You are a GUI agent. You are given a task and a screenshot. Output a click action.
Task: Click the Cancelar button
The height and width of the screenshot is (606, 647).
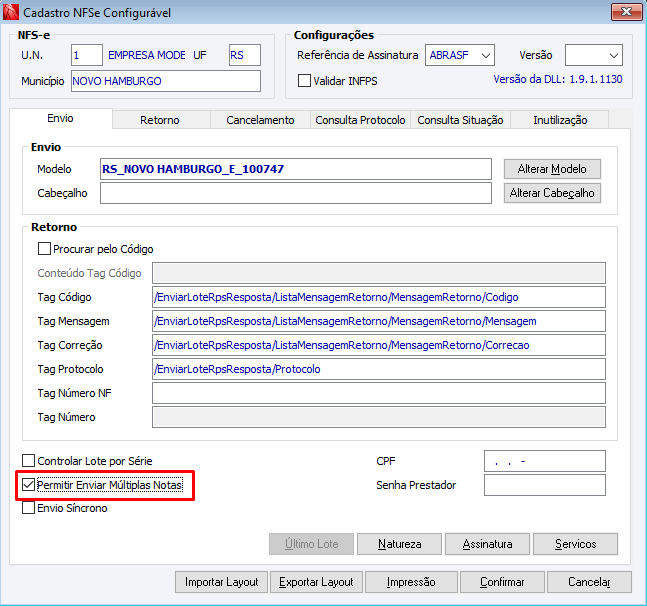[x=589, y=582]
